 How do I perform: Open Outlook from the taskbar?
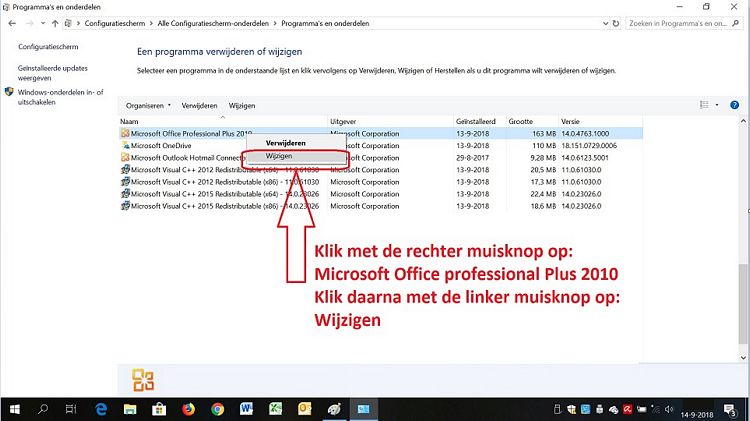click(x=305, y=409)
